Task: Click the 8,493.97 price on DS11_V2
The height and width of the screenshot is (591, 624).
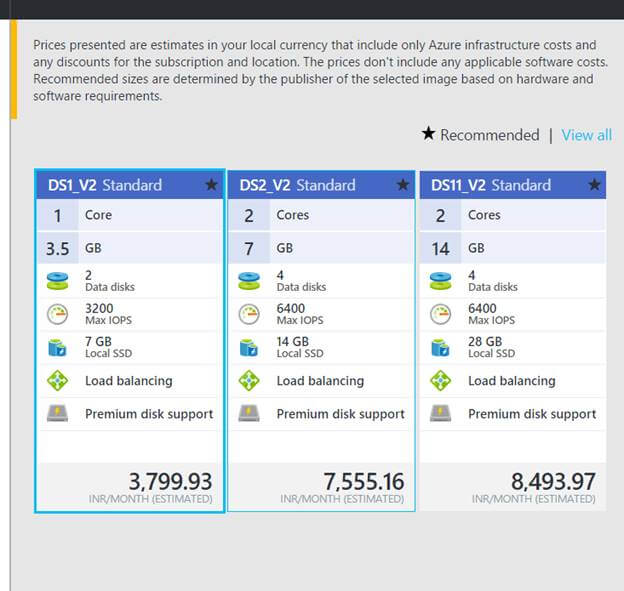Action: tap(553, 482)
